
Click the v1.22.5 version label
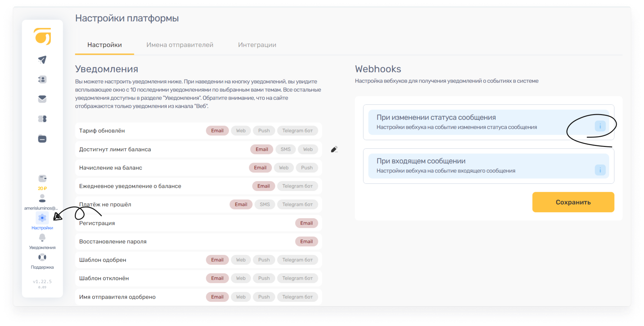tap(42, 281)
